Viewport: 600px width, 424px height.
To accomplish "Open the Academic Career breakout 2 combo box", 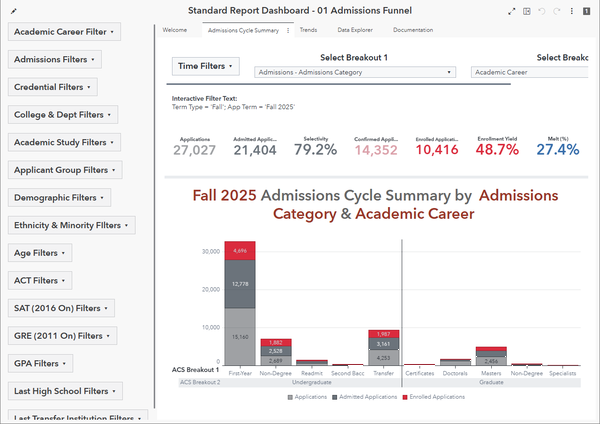I will 530,72.
